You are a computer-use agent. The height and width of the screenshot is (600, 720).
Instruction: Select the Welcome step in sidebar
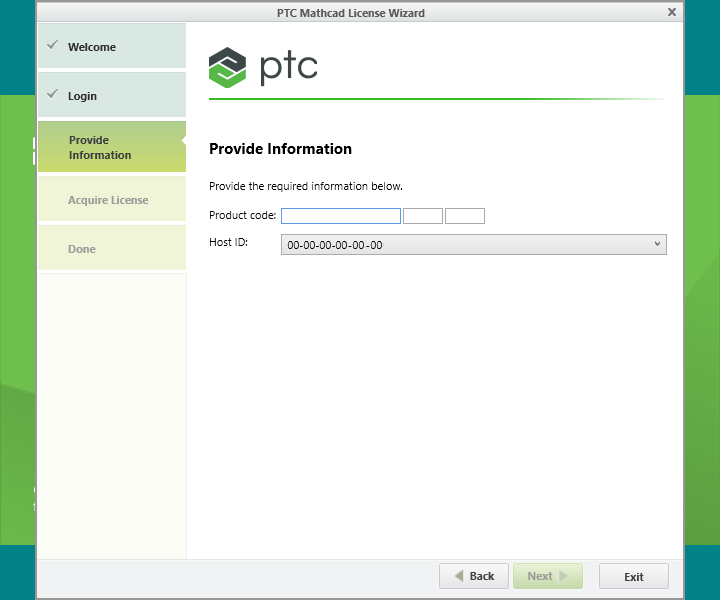[x=112, y=46]
